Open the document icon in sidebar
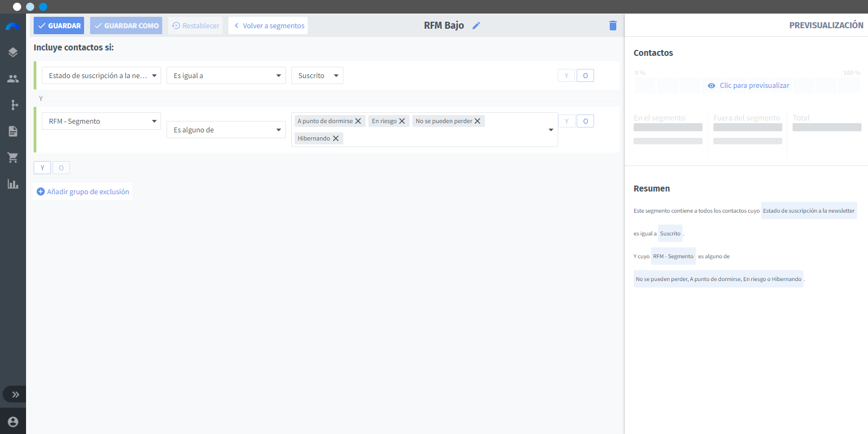 pyautogui.click(x=13, y=131)
